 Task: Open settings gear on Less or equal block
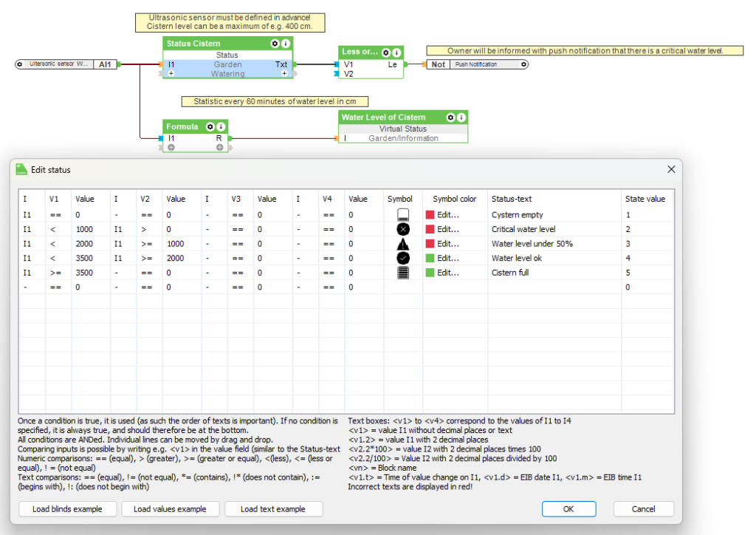386,52
